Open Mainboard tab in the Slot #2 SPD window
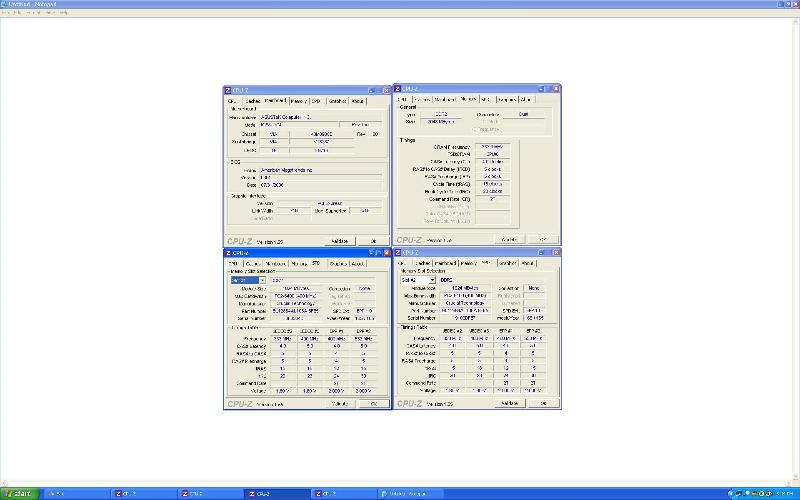This screenshot has height=500, width=800. tap(445, 263)
